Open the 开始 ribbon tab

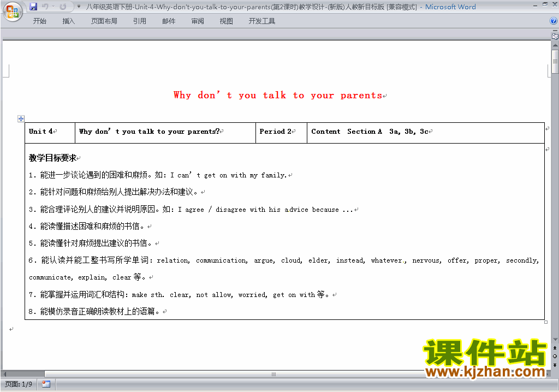(x=39, y=21)
